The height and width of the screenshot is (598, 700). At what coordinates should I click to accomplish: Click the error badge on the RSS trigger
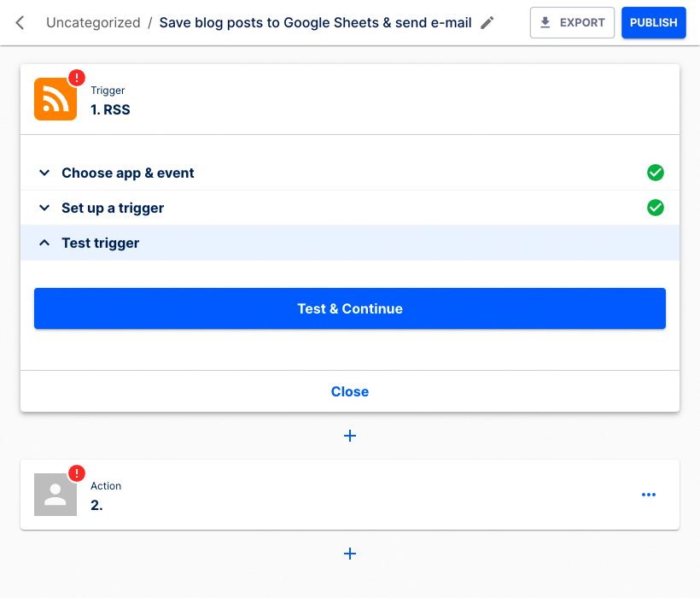76,77
